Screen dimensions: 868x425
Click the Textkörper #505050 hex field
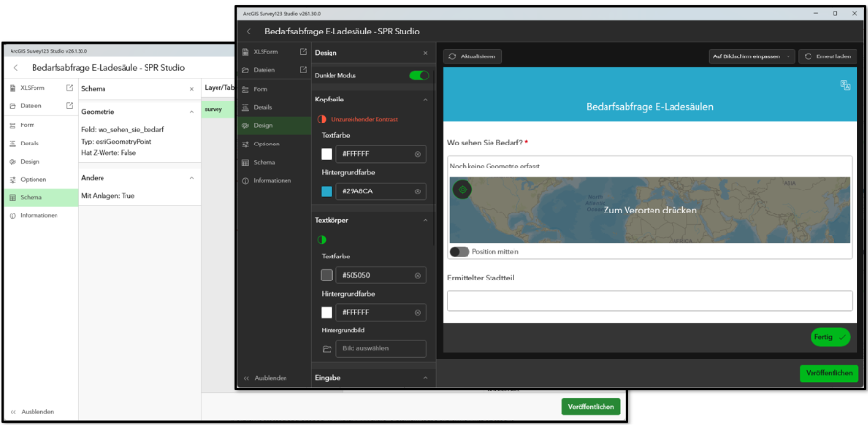pos(381,275)
